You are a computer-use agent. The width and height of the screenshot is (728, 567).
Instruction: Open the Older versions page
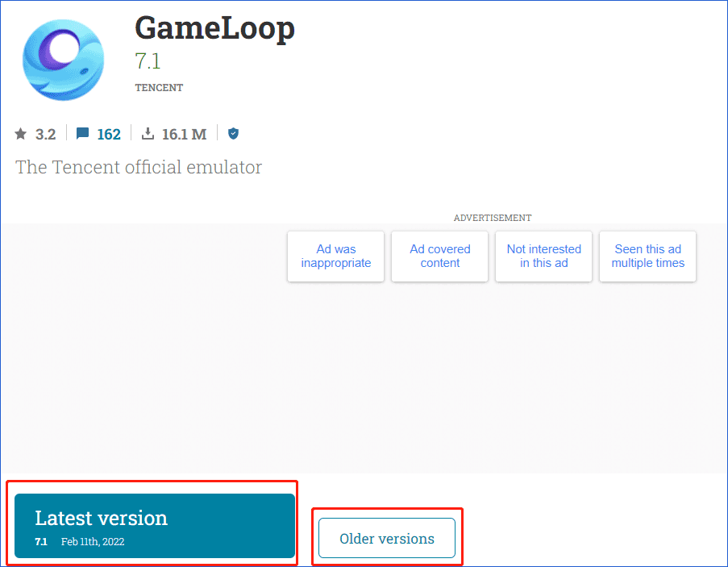(x=387, y=538)
